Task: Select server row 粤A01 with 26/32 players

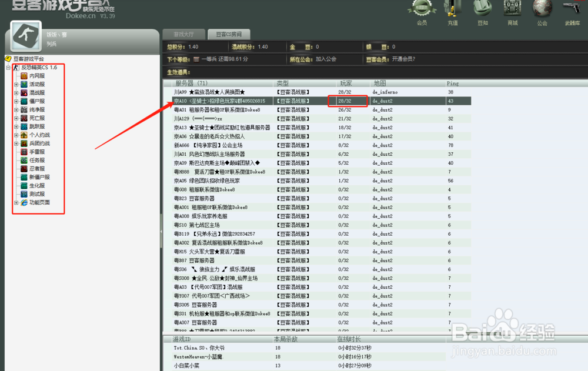Action: pyautogui.click(x=322, y=110)
